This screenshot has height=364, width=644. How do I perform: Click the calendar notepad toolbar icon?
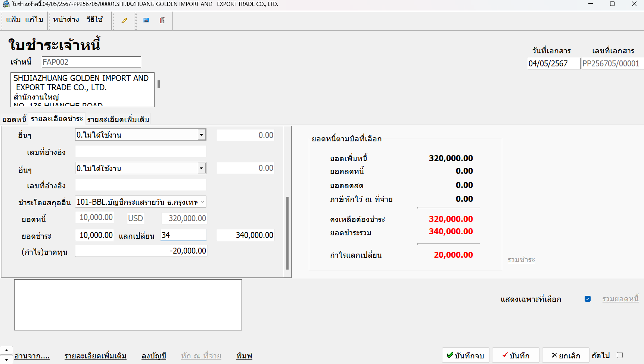[162, 21]
